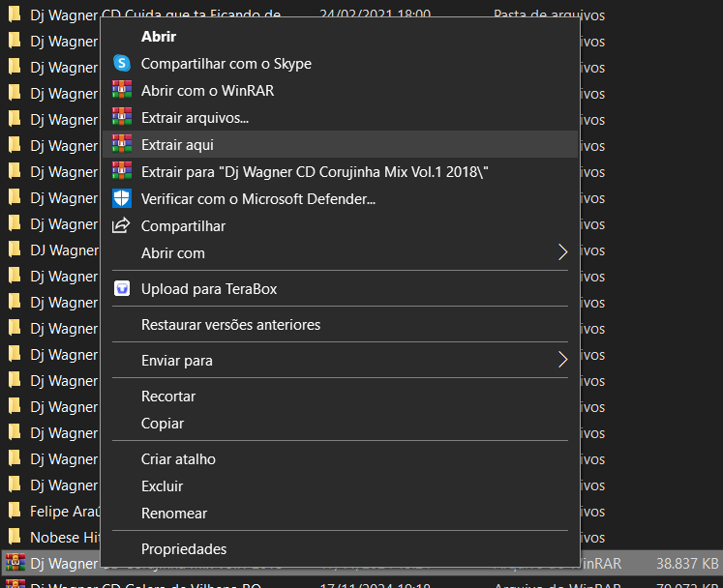Choose Extrair para Dj Wagner CD Corujinha folder
The width and height of the screenshot is (723, 588).
[x=315, y=172]
